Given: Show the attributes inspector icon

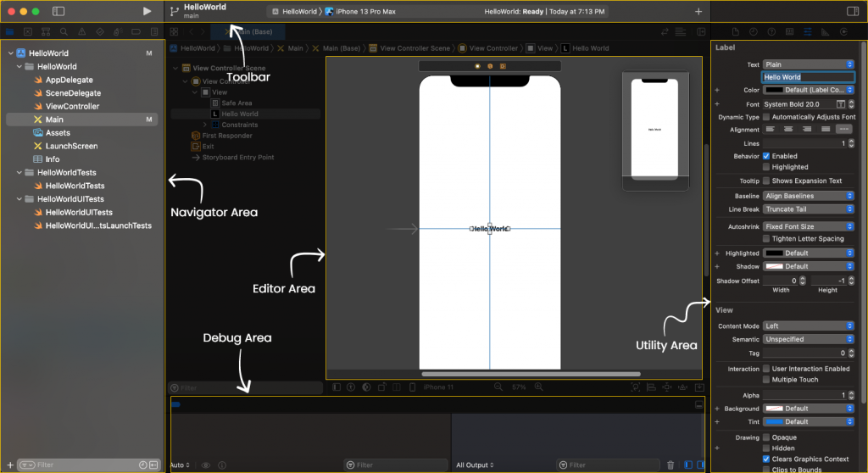Looking at the screenshot, I should 808,31.
